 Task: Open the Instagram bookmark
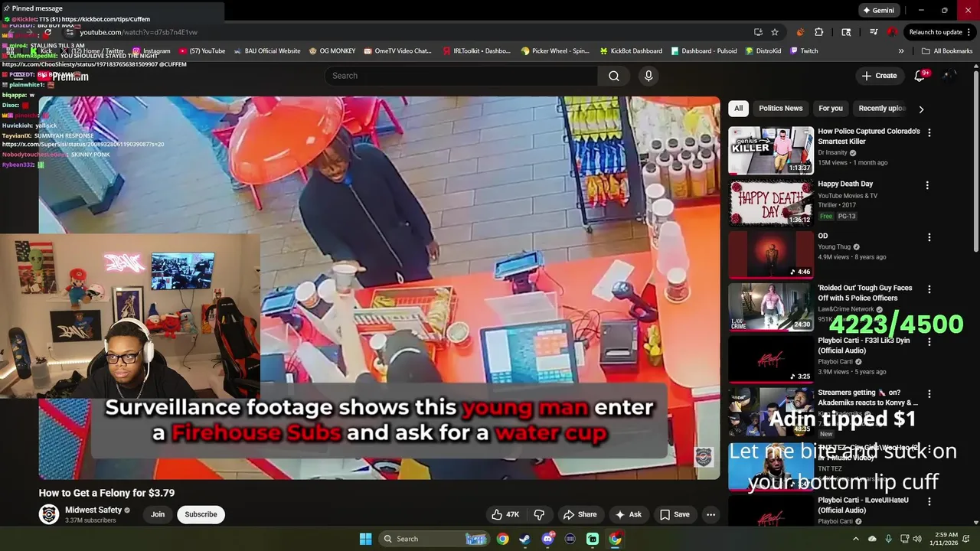[151, 51]
